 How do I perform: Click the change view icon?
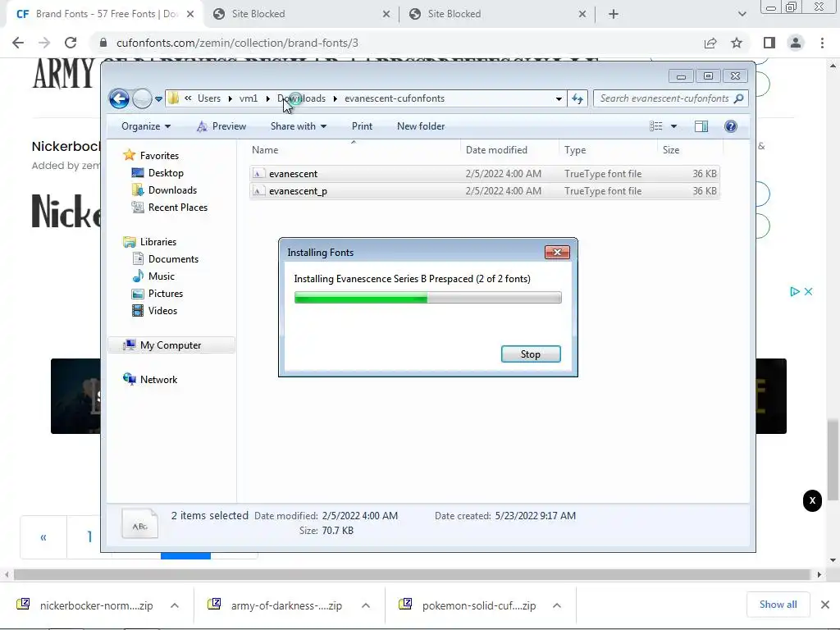655,126
